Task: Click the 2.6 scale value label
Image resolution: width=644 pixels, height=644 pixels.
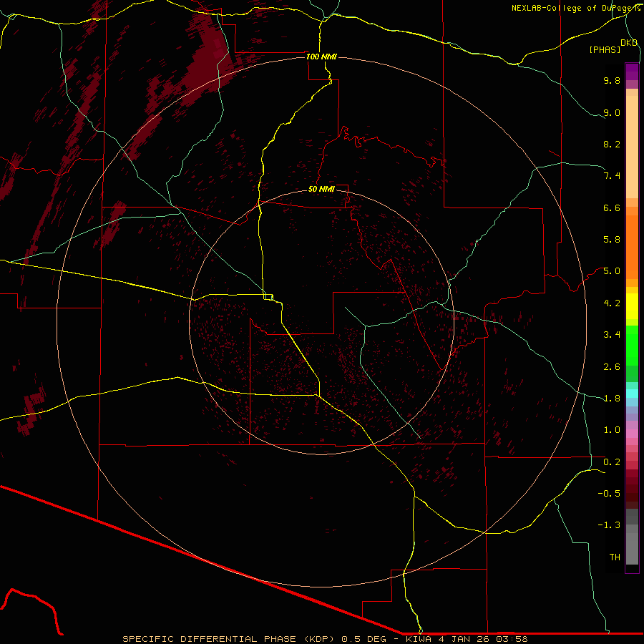Action: point(612,367)
